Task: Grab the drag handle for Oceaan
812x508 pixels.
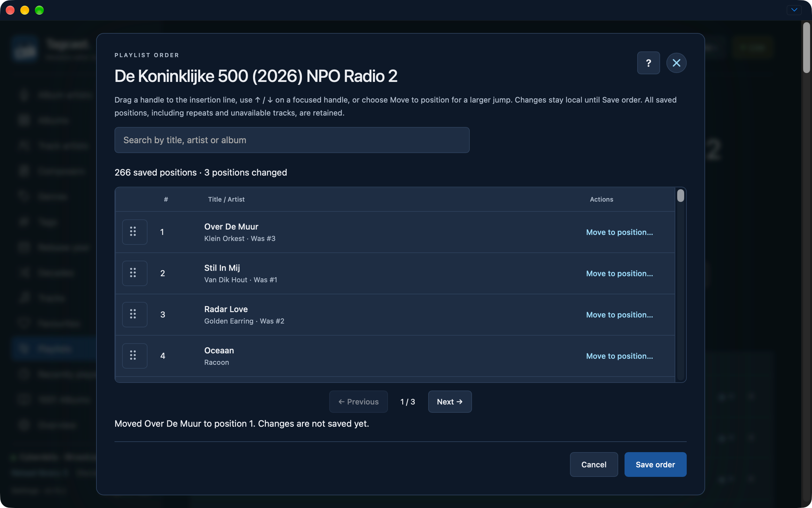Action: [x=134, y=356]
